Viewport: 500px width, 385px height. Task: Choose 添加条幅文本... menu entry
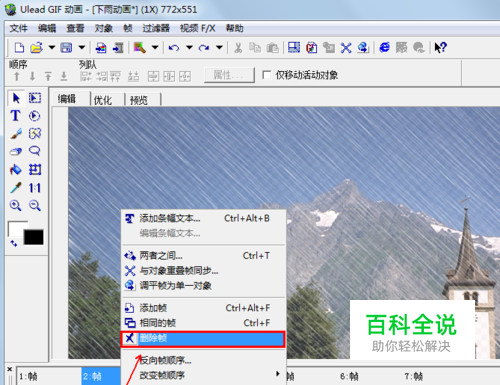click(203, 218)
